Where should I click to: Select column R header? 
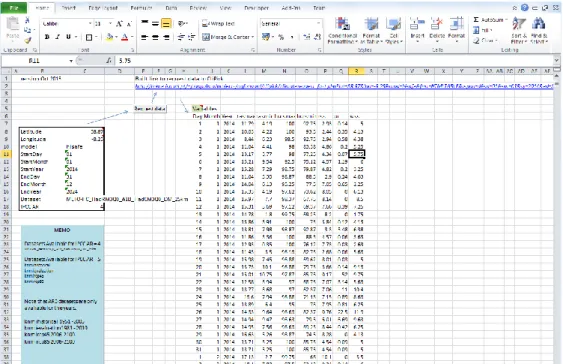coord(356,71)
